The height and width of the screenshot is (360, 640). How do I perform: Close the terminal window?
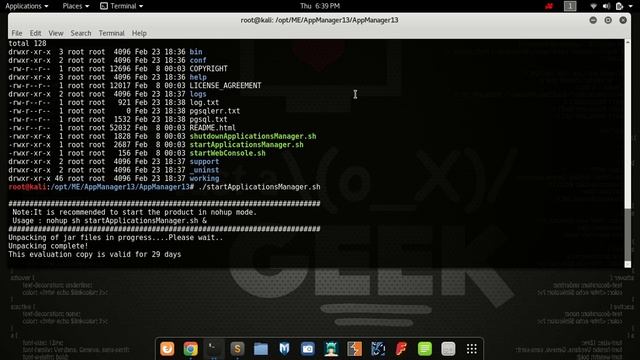623,20
